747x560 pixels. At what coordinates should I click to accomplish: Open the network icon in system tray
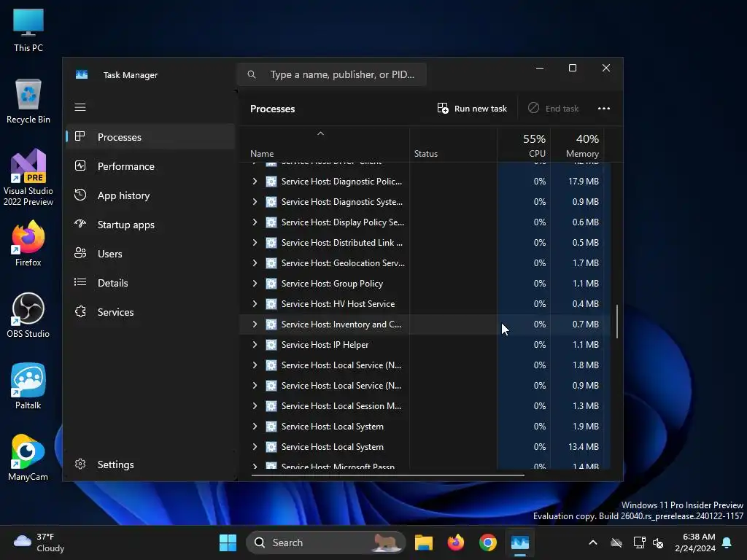point(639,542)
